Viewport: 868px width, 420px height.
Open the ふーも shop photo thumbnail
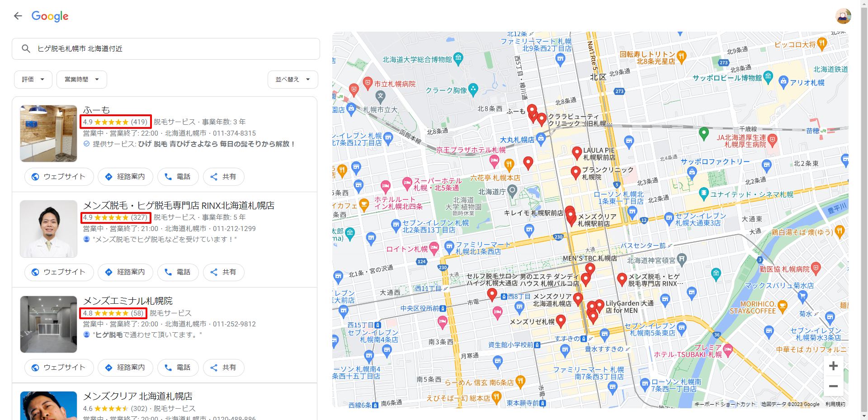click(x=48, y=133)
